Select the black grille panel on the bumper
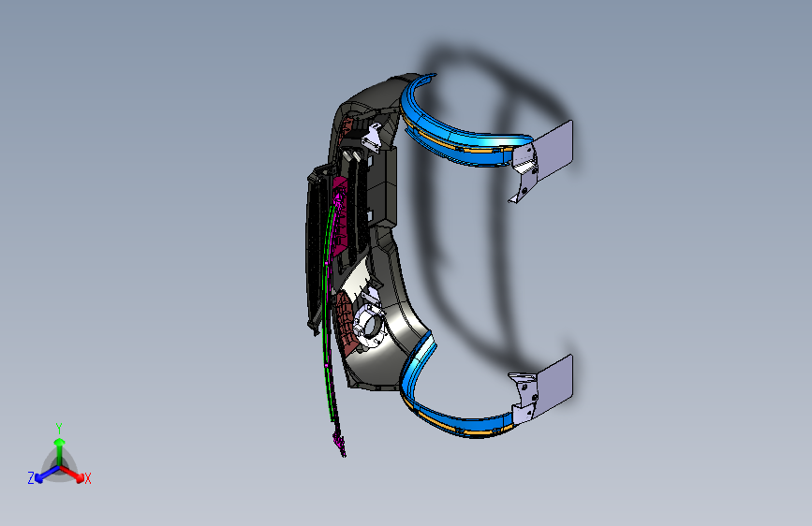 click(315, 251)
